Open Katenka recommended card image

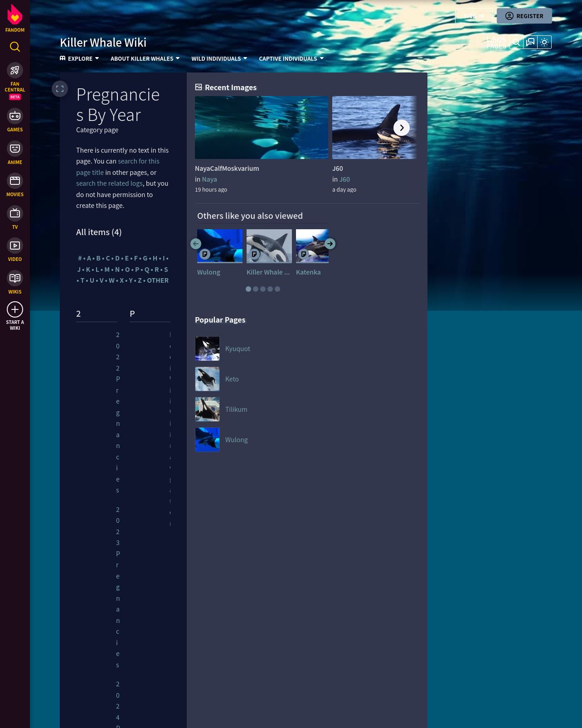click(312, 246)
